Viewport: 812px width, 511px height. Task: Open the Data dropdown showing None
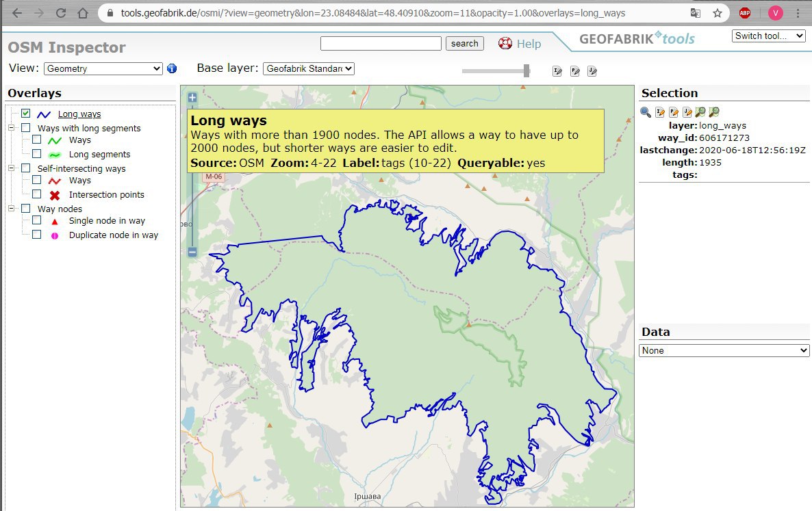coord(724,350)
